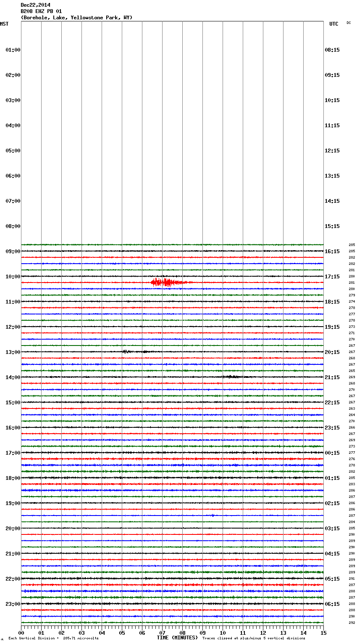Click the 04:15 UTC time label
Screen dimensions: 357x644
tap(332, 554)
